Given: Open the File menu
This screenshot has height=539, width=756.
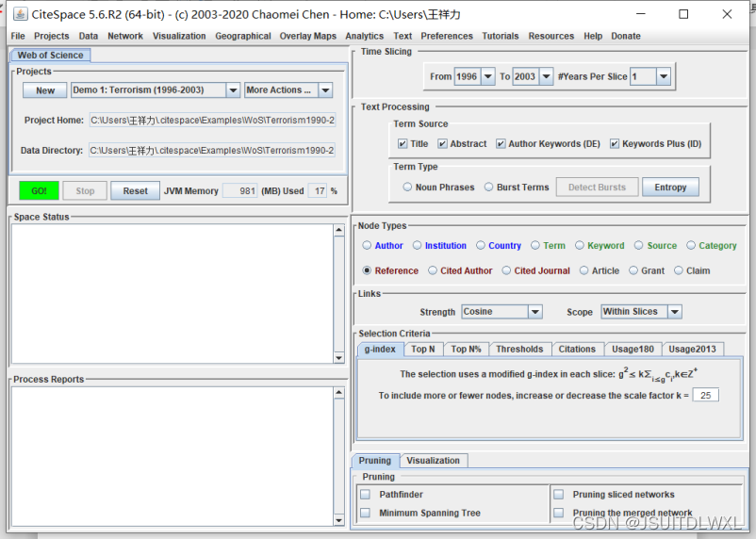Looking at the screenshot, I should [18, 36].
